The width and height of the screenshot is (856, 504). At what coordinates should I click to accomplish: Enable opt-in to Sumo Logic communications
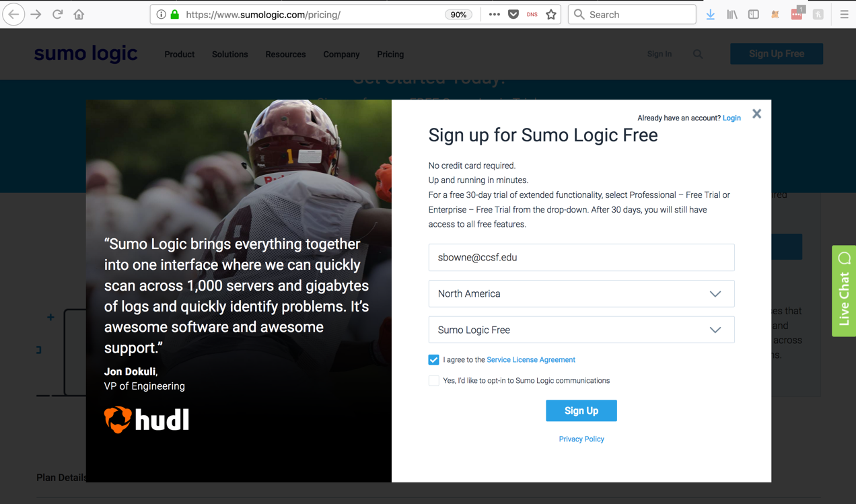(x=434, y=381)
